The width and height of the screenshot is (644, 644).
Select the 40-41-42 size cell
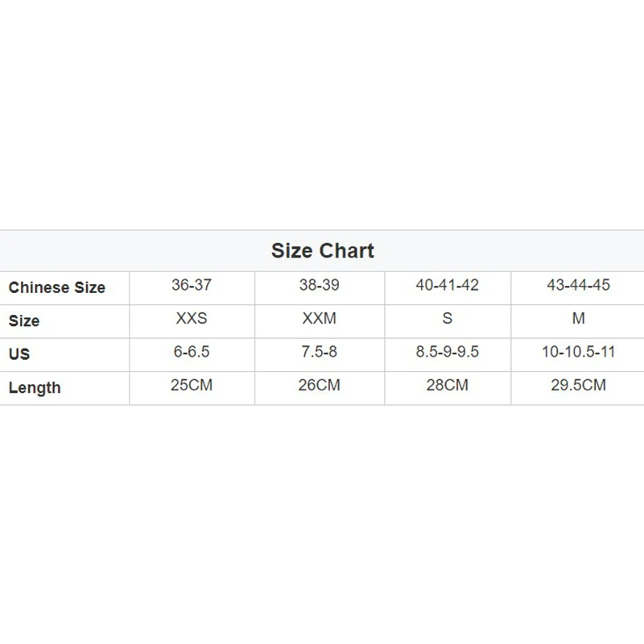(x=448, y=286)
